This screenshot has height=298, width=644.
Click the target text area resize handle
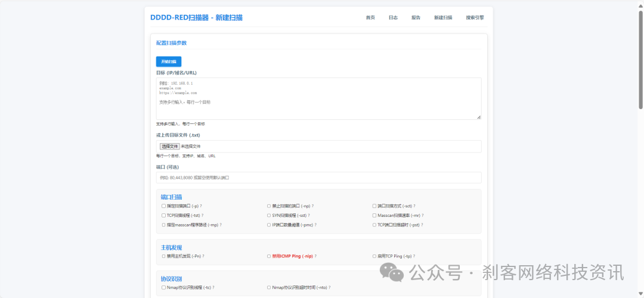click(479, 117)
